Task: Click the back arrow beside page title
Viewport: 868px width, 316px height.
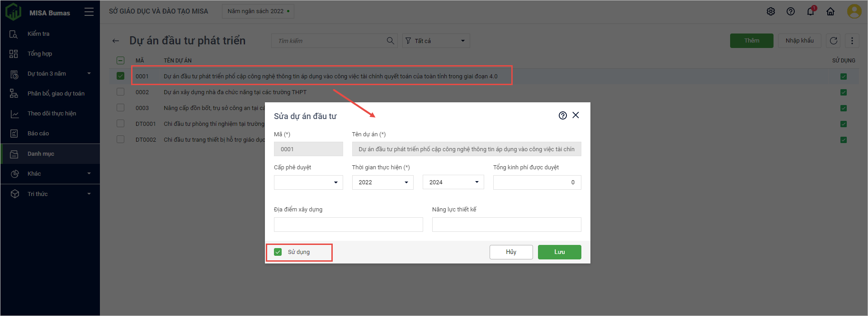Action: pos(116,41)
